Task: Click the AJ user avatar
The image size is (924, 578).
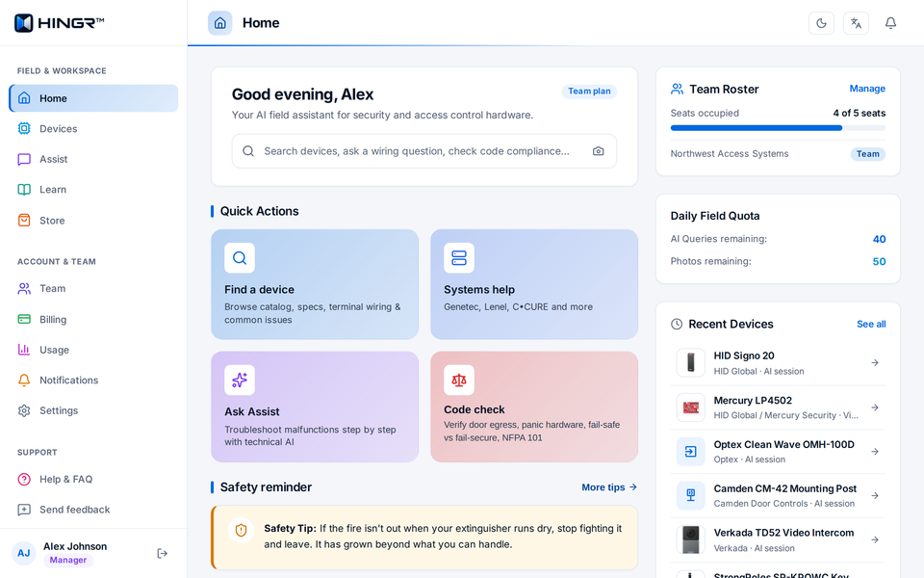Action: click(x=23, y=553)
